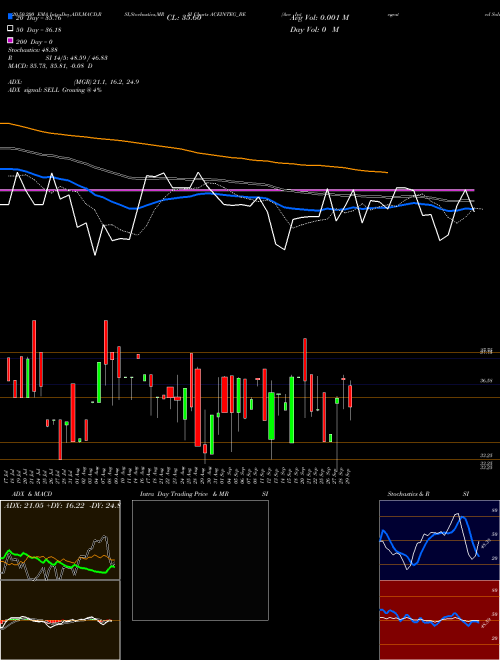Open the red RSI chart panel
The image size is (500, 660).
pos(439,620)
